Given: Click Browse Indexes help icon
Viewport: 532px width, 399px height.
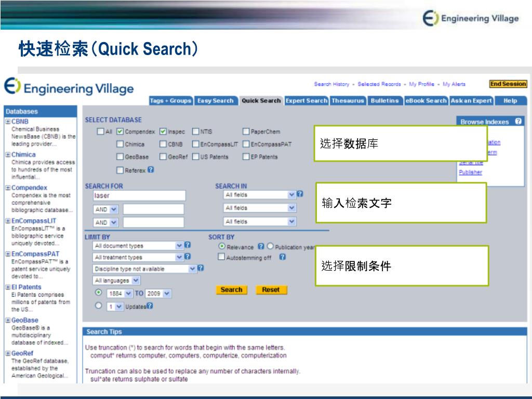Looking at the screenshot, I should coord(518,121).
